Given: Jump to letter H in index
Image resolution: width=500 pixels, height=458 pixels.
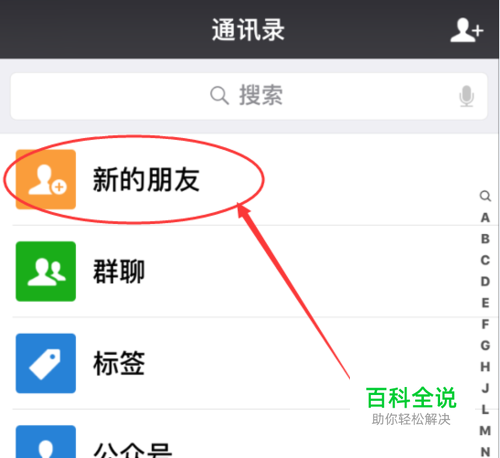Looking at the screenshot, I should click(485, 367).
